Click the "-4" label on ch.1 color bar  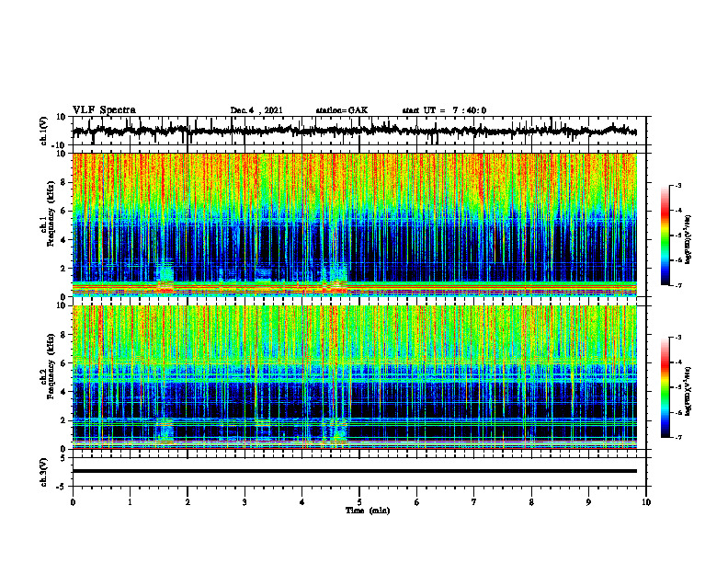[678, 211]
